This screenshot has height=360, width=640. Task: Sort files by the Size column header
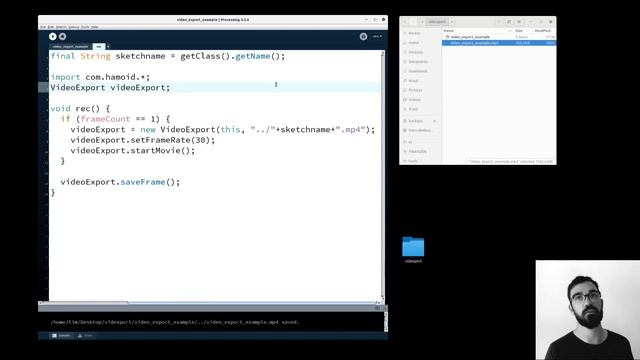click(519, 31)
